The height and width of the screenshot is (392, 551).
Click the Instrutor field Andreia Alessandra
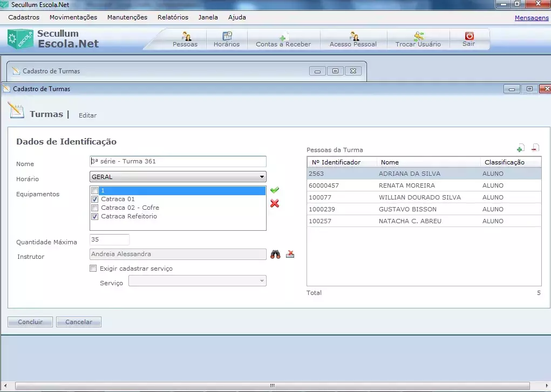(x=178, y=254)
